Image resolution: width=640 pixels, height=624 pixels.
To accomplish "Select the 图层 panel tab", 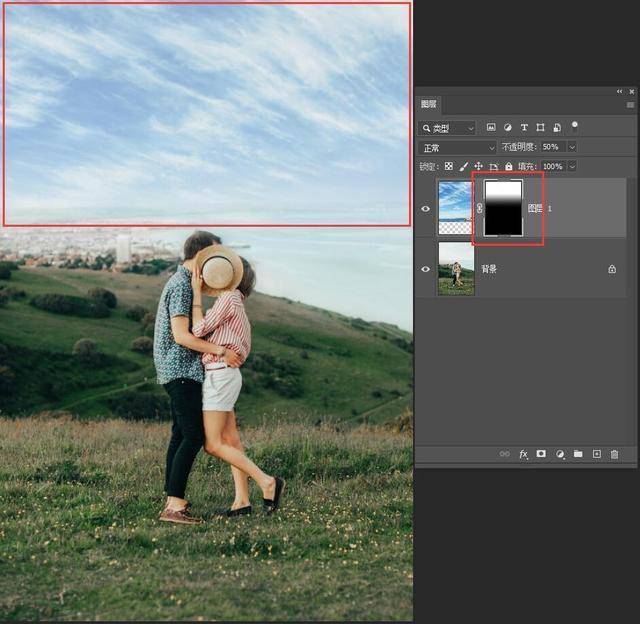I will 428,104.
